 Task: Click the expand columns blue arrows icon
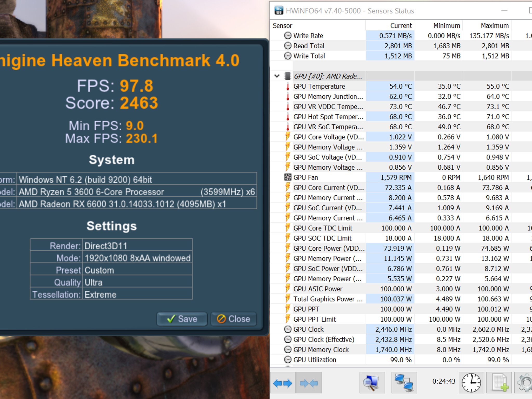[283, 383]
